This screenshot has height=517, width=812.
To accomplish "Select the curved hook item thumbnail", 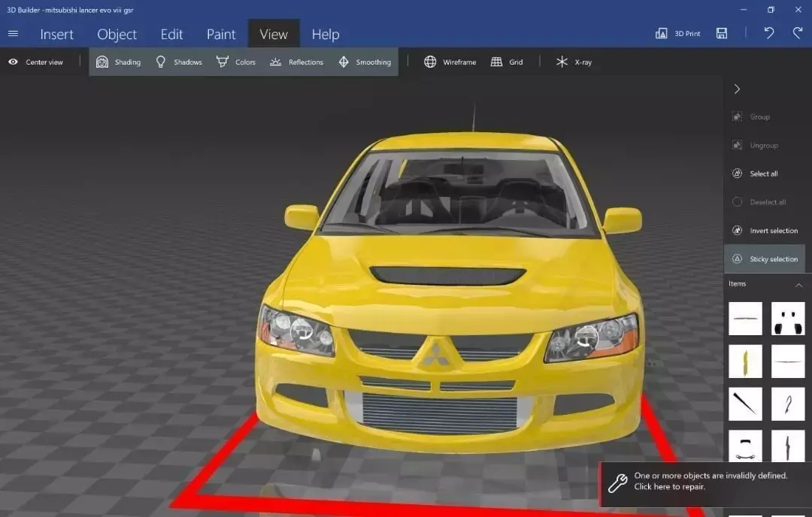I will pos(788,404).
